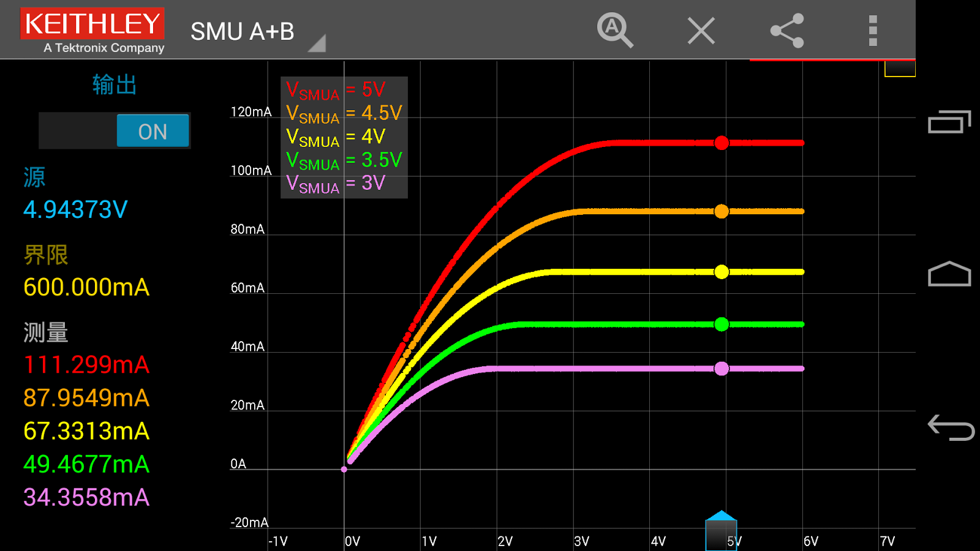Select green measurement 49.4677mA
The height and width of the screenshot is (551, 980).
click(x=86, y=464)
